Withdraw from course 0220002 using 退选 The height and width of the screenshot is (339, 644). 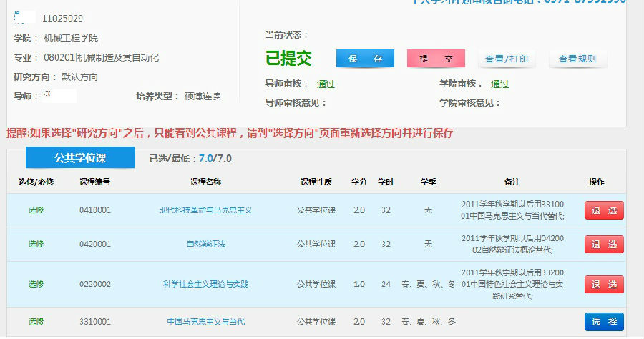tap(604, 284)
